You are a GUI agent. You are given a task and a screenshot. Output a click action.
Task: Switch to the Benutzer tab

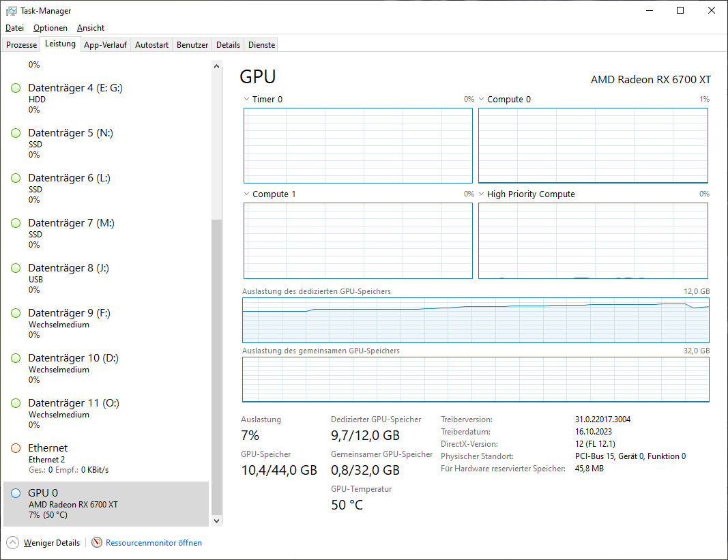tap(192, 45)
